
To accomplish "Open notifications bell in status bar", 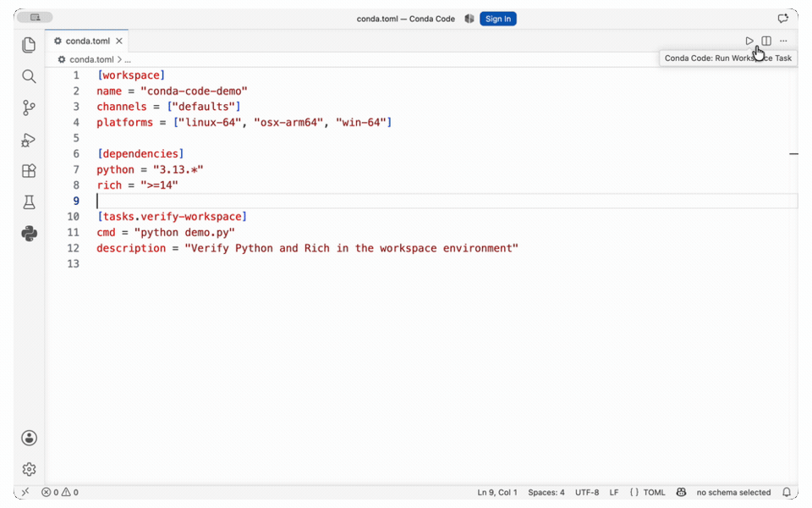I will pyautogui.click(x=786, y=493).
